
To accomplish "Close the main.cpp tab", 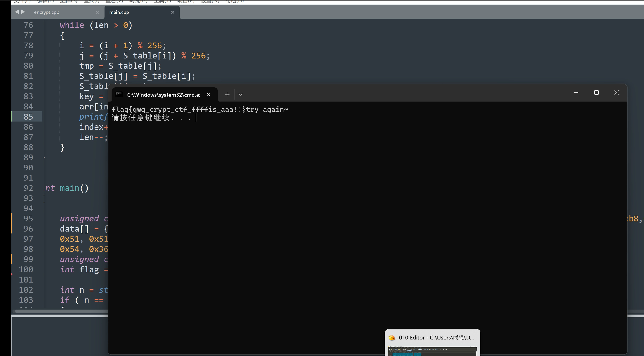I will click(x=172, y=12).
